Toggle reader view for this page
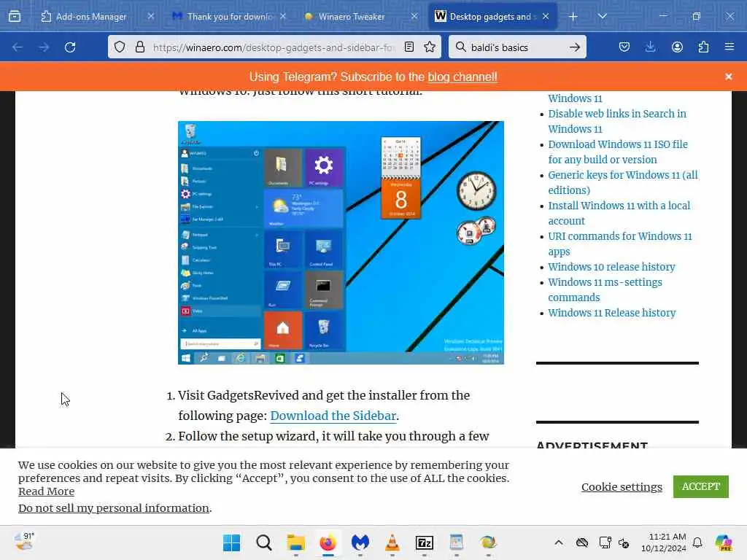 [409, 47]
